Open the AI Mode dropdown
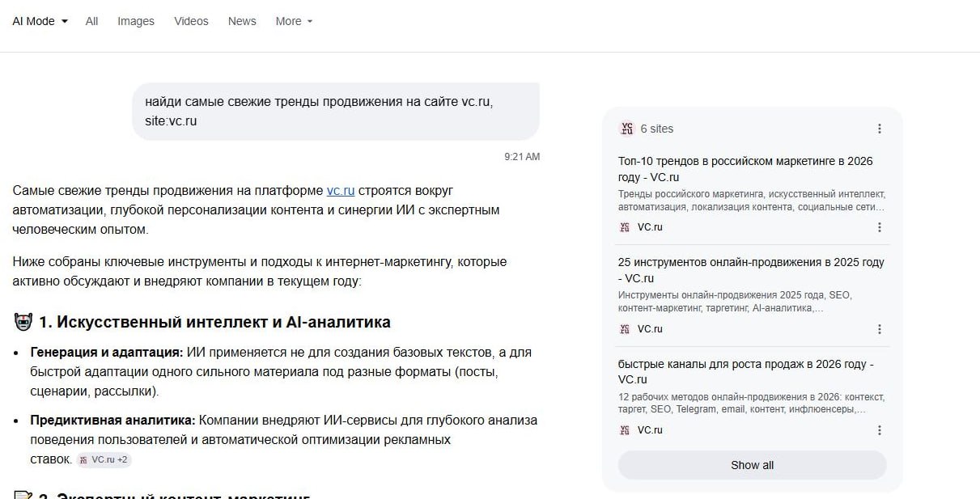Viewport: 980px width, 499px height. coord(40,21)
